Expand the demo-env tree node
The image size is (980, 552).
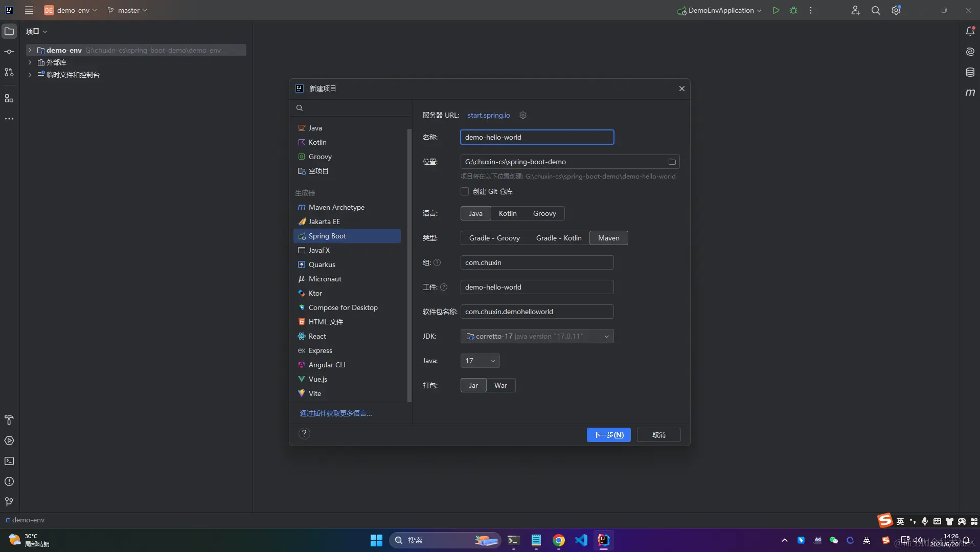(x=30, y=50)
